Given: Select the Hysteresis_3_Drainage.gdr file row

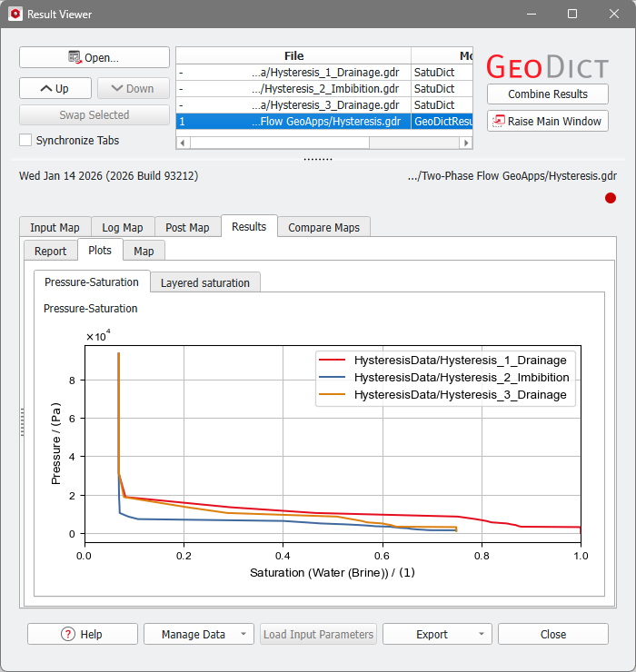Looking at the screenshot, I should [324, 105].
